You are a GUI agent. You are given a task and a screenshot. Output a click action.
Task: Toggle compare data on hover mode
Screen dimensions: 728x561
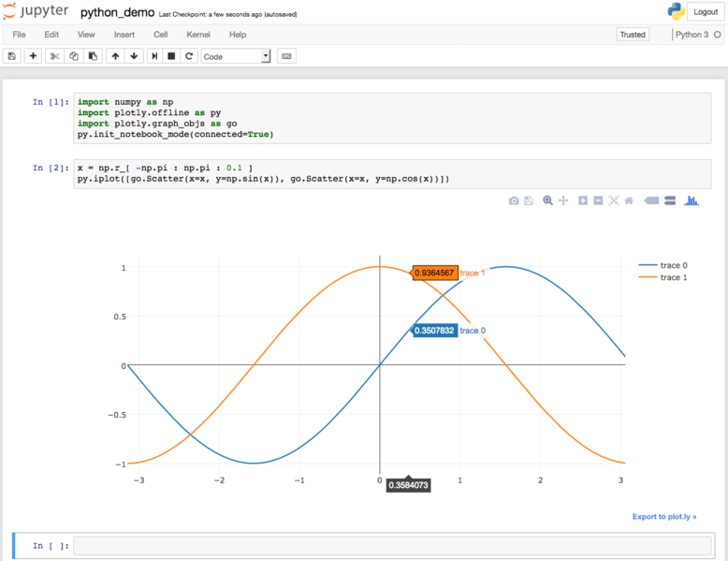(670, 200)
